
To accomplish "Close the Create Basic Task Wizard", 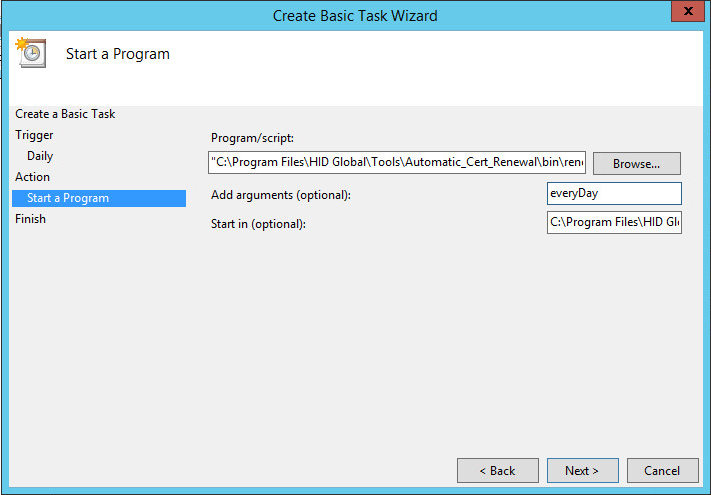I will tap(684, 15).
